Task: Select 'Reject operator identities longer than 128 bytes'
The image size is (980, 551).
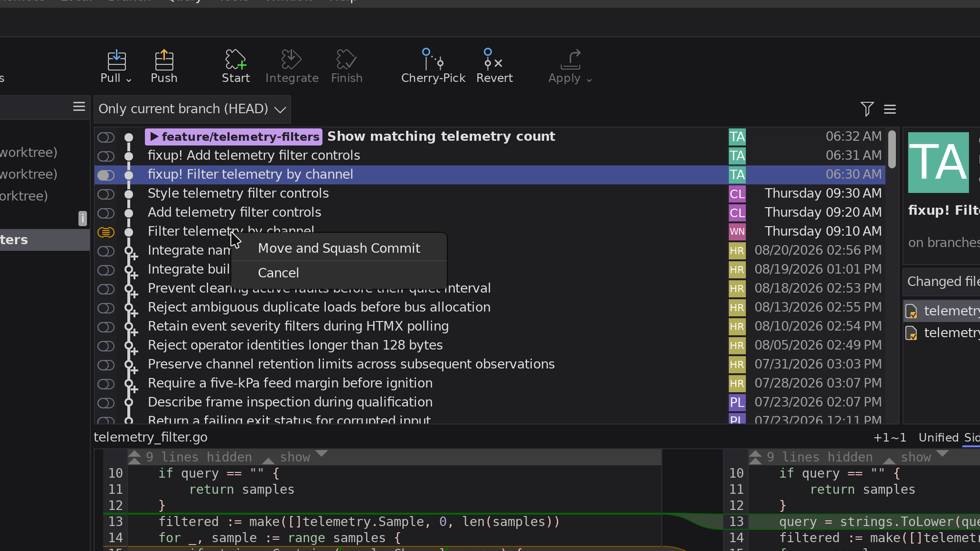Action: point(490,345)
